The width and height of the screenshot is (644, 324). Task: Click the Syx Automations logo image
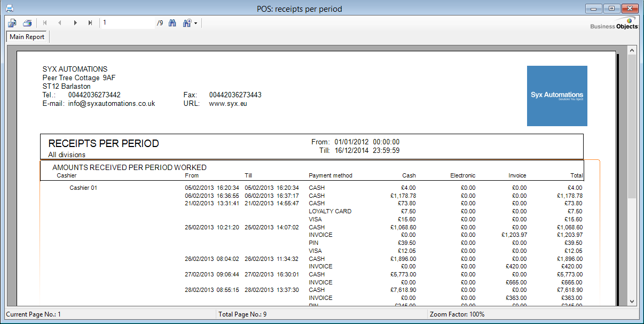click(557, 96)
